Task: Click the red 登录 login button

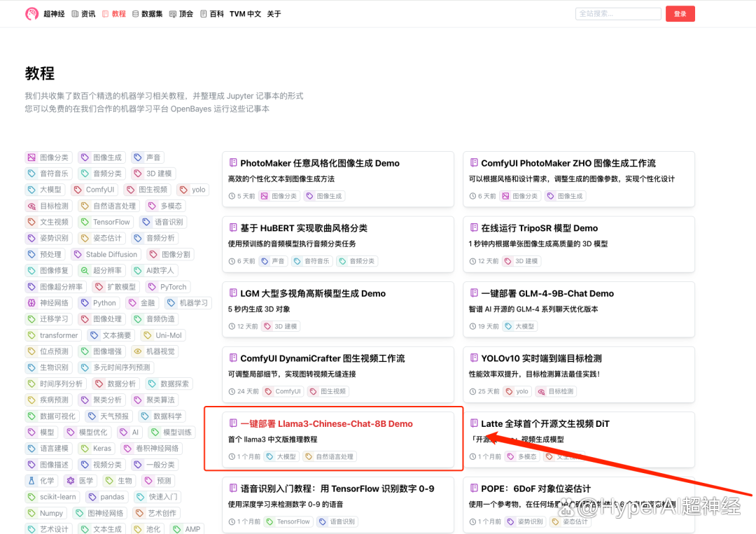Action: tap(680, 14)
